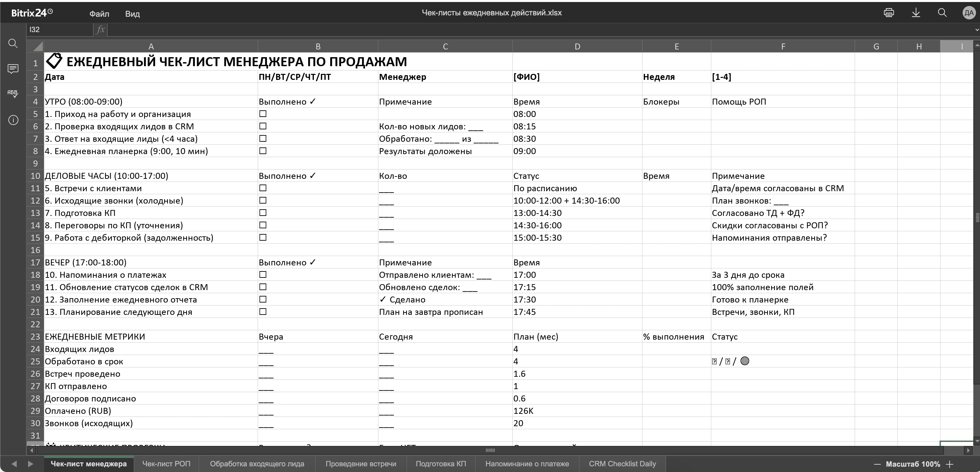Click the 'Масштаб 100%' zoom label
980x472 pixels.
pyautogui.click(x=913, y=464)
